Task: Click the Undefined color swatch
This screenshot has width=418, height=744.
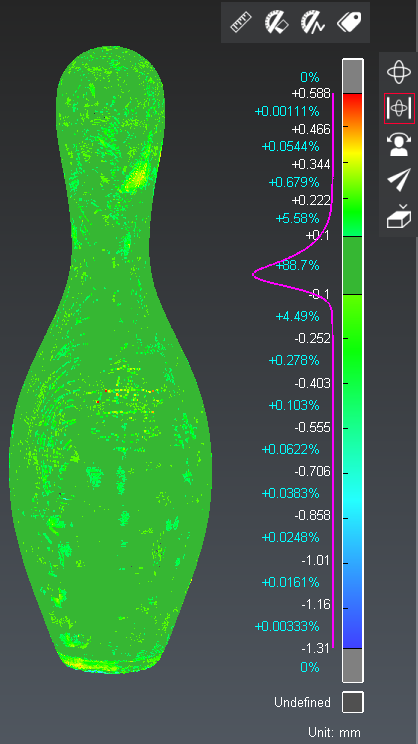Action: click(353, 702)
